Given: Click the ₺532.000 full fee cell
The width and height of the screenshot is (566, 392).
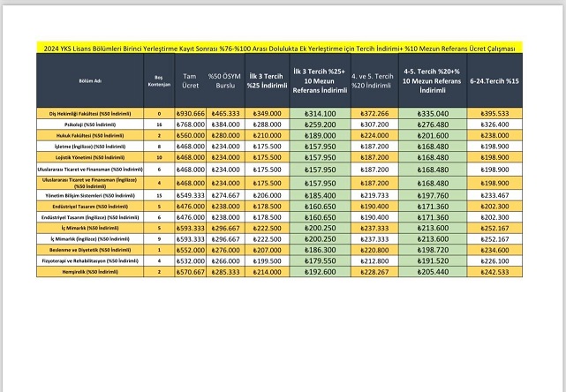Looking at the screenshot, I should tap(190, 260).
